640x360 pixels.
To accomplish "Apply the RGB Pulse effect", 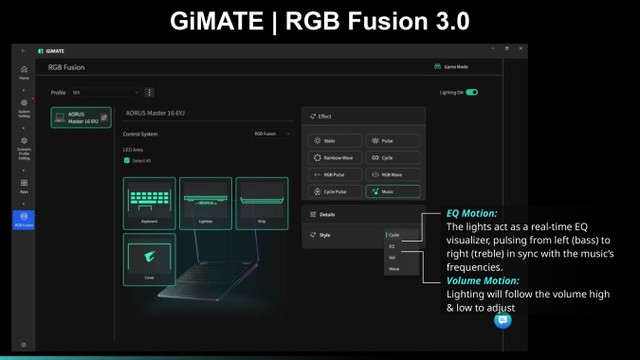I will pos(335,175).
